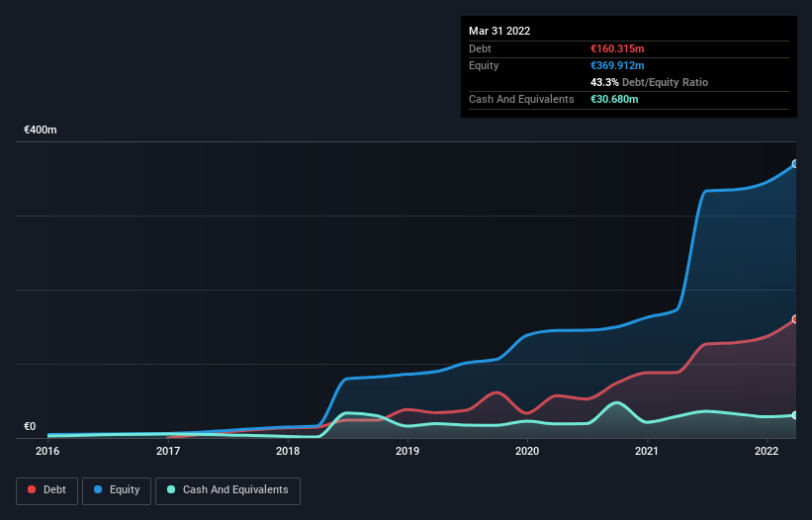The height and width of the screenshot is (520, 812).
Task: Select the 2017 x-axis label
Action: click(168, 451)
